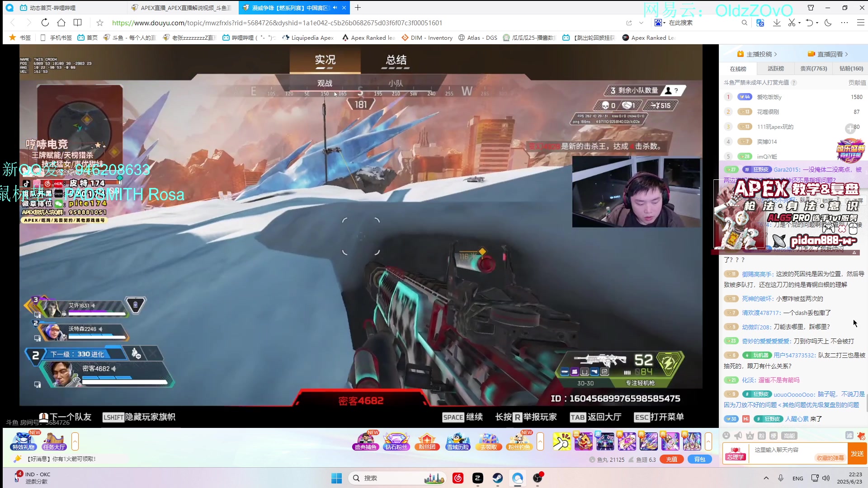This screenshot has height=488, width=868.
Task: Click the search magnifier in the search box
Action: tap(744, 23)
